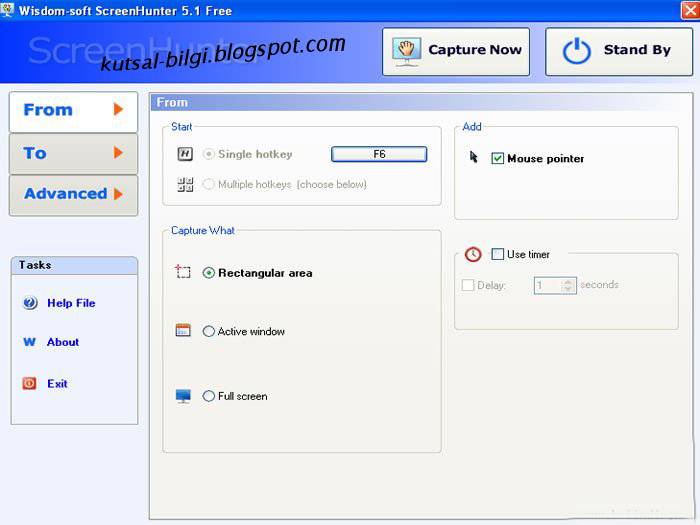The width and height of the screenshot is (700, 525).
Task: Click the delay seconds spinner arrows
Action: click(x=568, y=285)
